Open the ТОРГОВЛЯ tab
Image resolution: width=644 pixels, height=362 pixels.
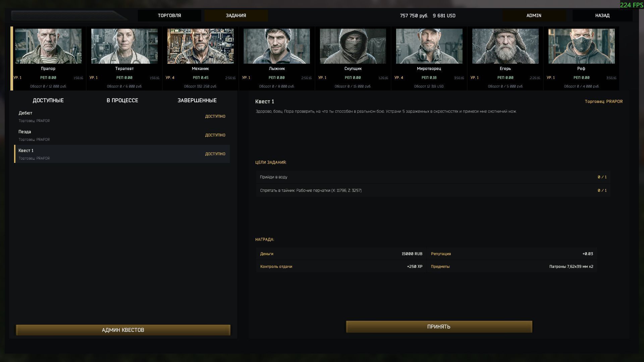[169, 15]
